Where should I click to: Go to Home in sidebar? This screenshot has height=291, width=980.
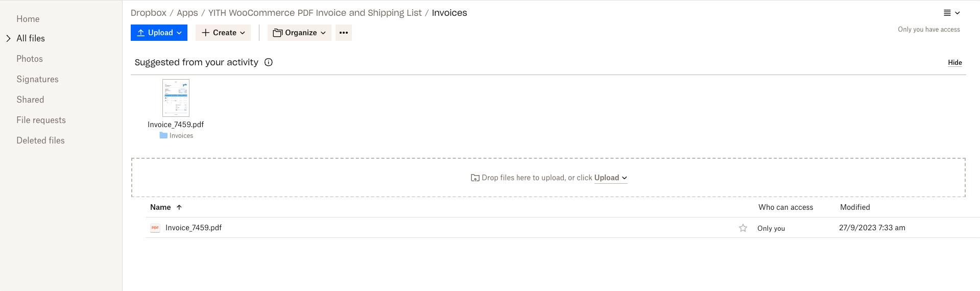tap(28, 19)
